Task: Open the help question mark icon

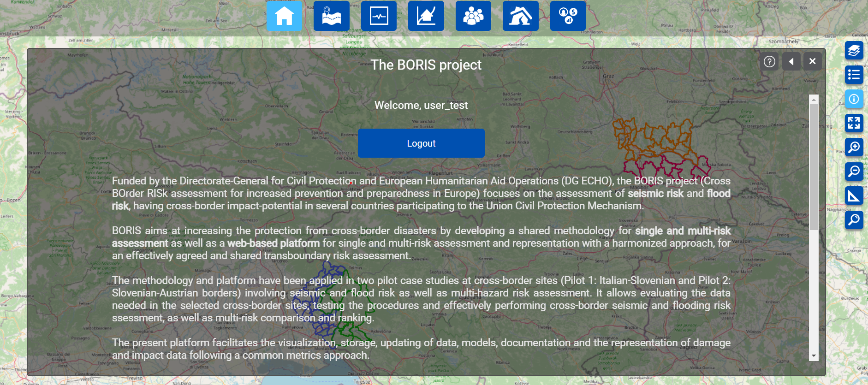Action: 769,61
